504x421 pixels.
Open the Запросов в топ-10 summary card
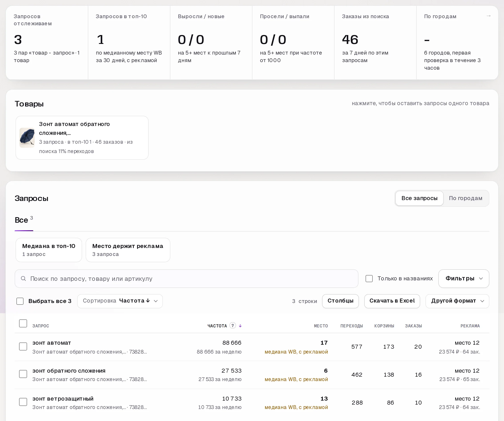coord(129,43)
